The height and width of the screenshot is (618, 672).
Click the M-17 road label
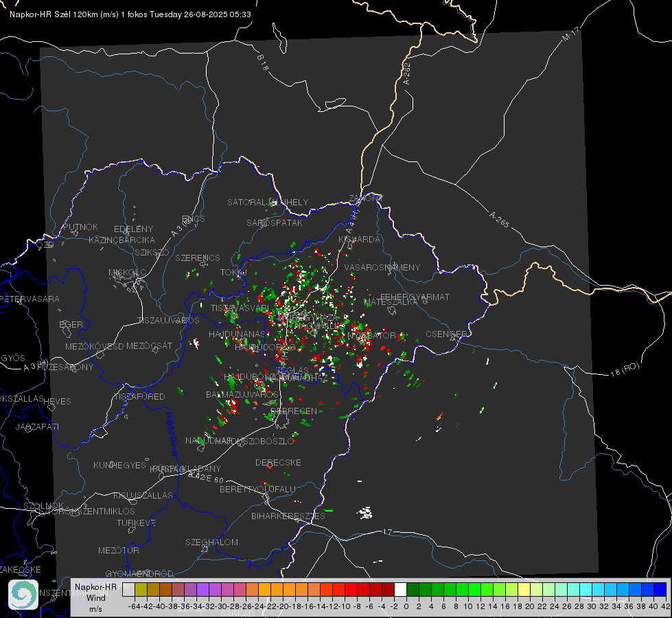[570, 34]
